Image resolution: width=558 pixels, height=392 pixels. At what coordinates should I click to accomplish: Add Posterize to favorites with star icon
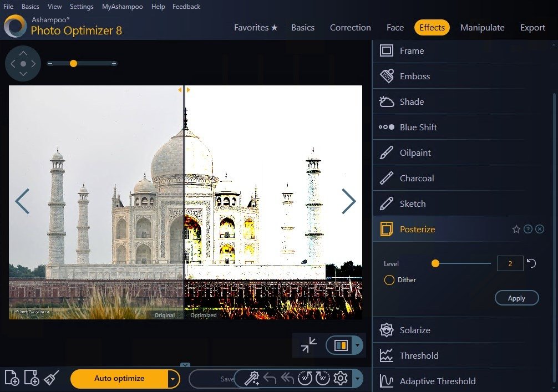[x=516, y=229]
